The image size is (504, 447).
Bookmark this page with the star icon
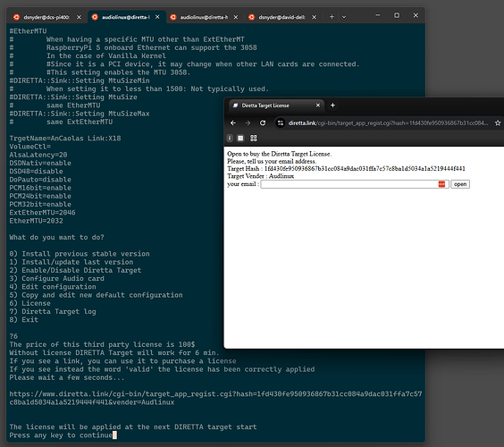[x=498, y=122]
